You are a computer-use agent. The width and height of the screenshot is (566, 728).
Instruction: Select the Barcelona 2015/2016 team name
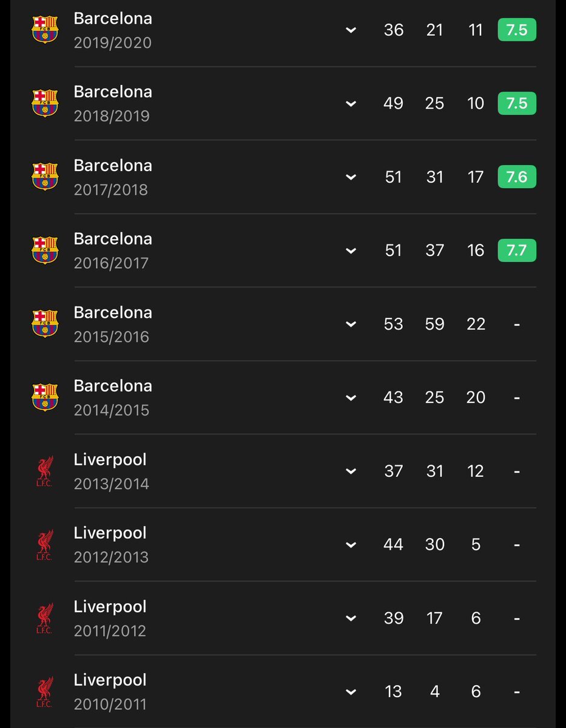click(x=113, y=312)
